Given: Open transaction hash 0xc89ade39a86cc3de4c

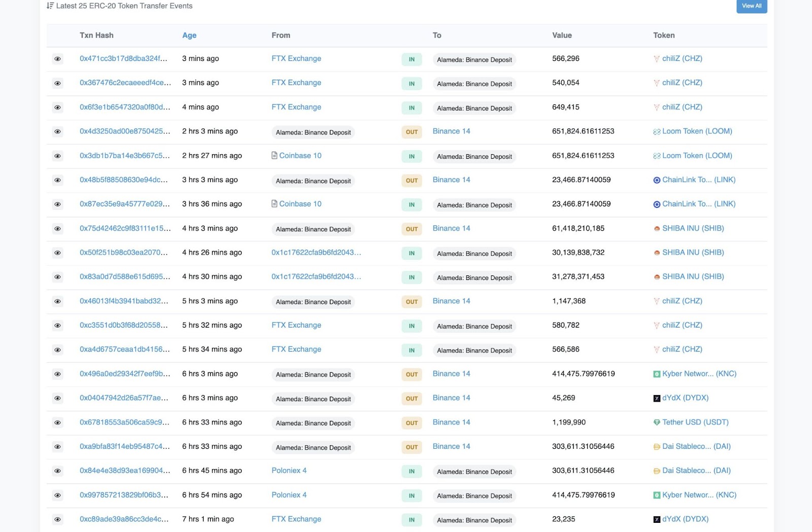Looking at the screenshot, I should click(x=124, y=519).
